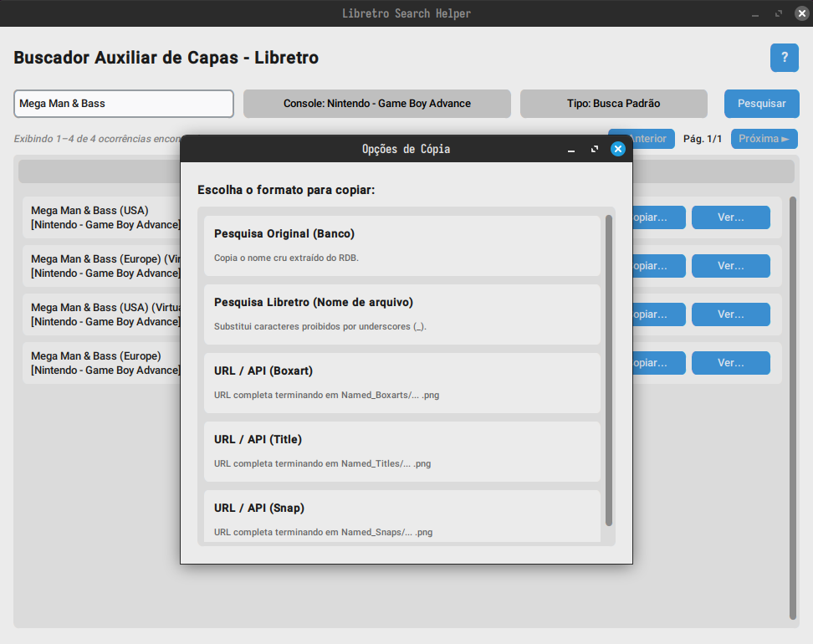The height and width of the screenshot is (644, 813).
Task: Pick the URL / API (Boxart) option
Action: [x=401, y=383]
